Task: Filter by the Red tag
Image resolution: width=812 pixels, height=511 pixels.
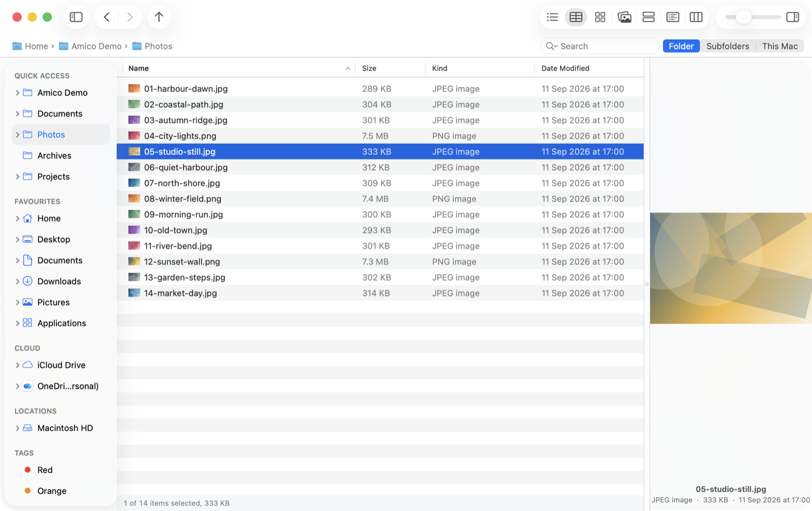Action: click(61, 470)
